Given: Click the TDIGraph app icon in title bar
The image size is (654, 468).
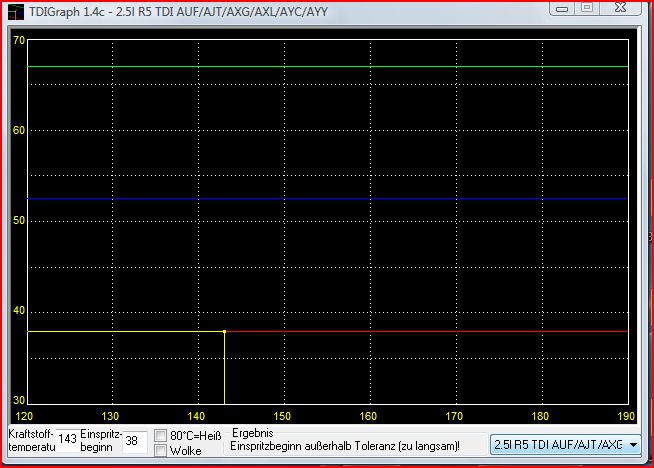Looking at the screenshot, I should (x=16, y=12).
